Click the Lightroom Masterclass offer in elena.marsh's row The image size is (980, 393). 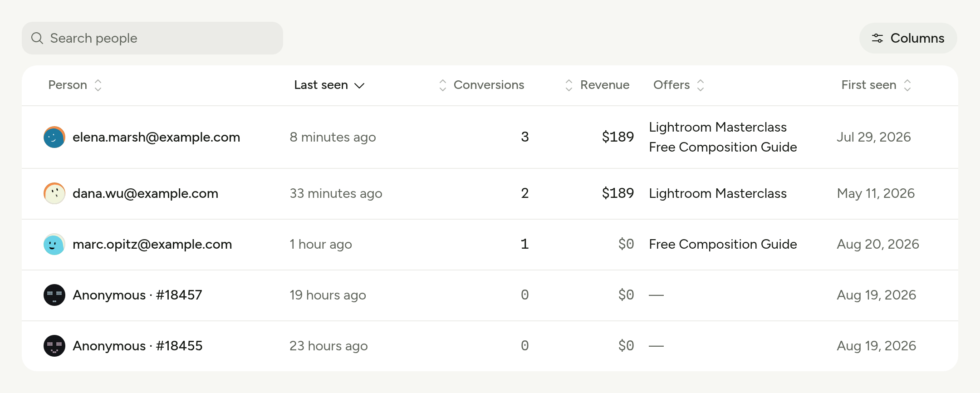718,127
